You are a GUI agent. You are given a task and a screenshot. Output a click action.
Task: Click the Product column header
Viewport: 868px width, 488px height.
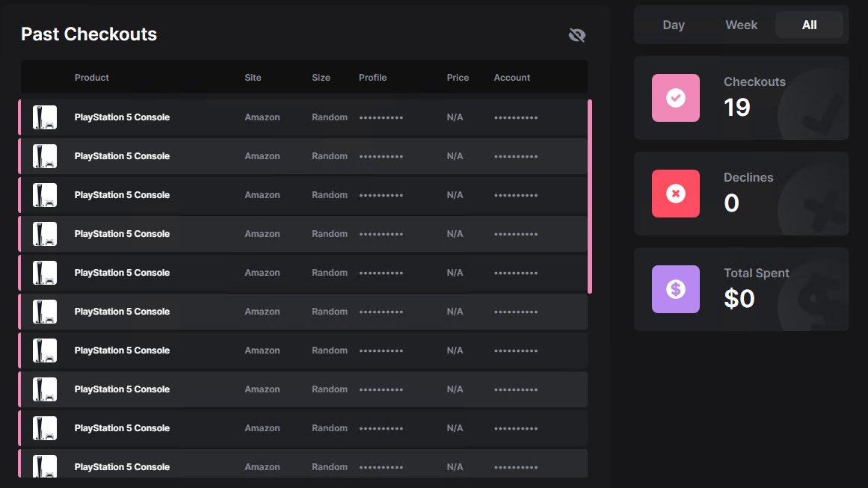tap(92, 78)
